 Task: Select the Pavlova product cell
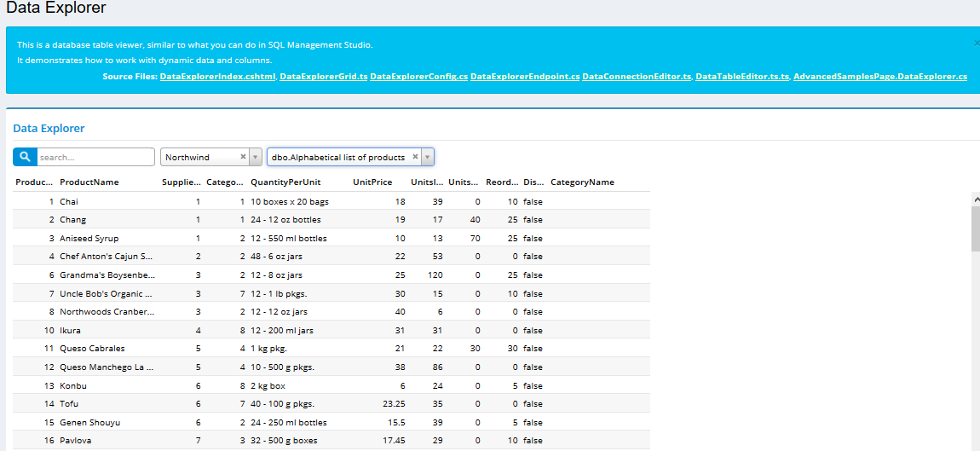(76, 441)
